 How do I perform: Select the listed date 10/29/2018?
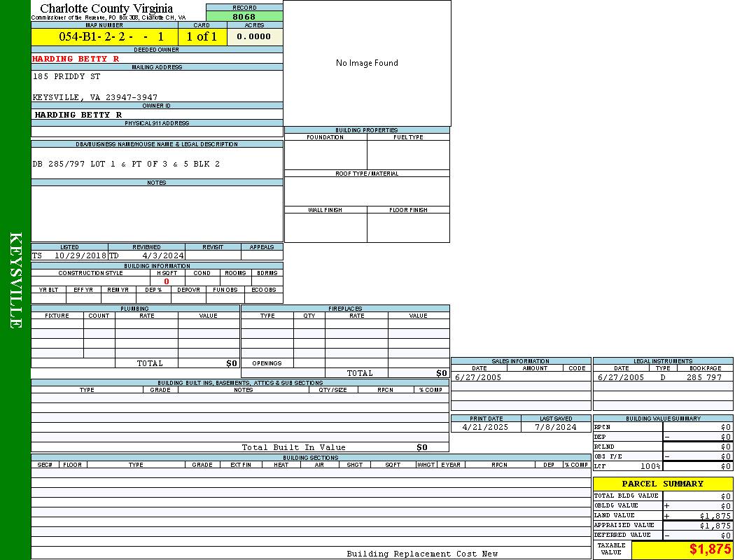[80, 255]
